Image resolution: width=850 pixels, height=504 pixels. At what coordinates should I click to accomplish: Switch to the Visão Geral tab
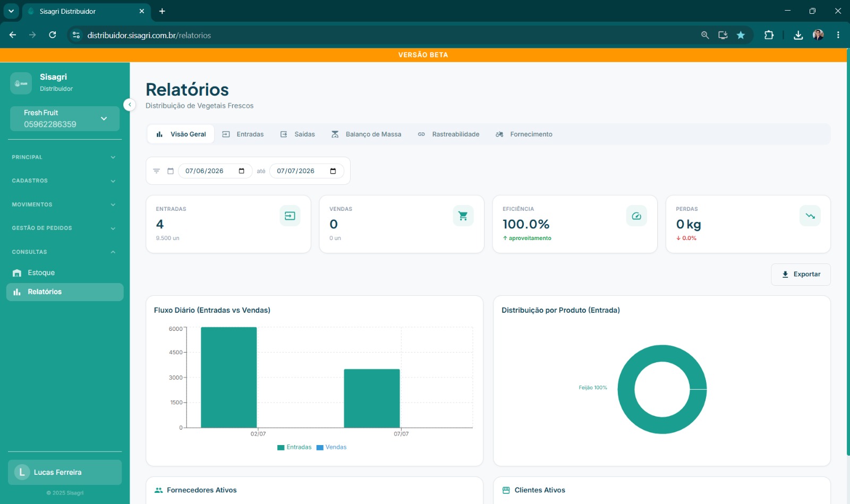(x=181, y=134)
